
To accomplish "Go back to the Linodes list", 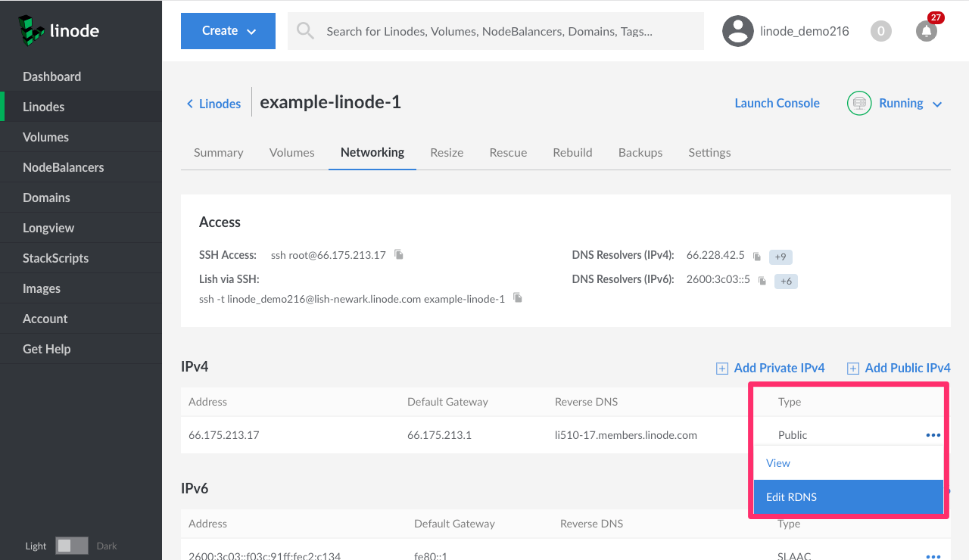I will coord(213,104).
